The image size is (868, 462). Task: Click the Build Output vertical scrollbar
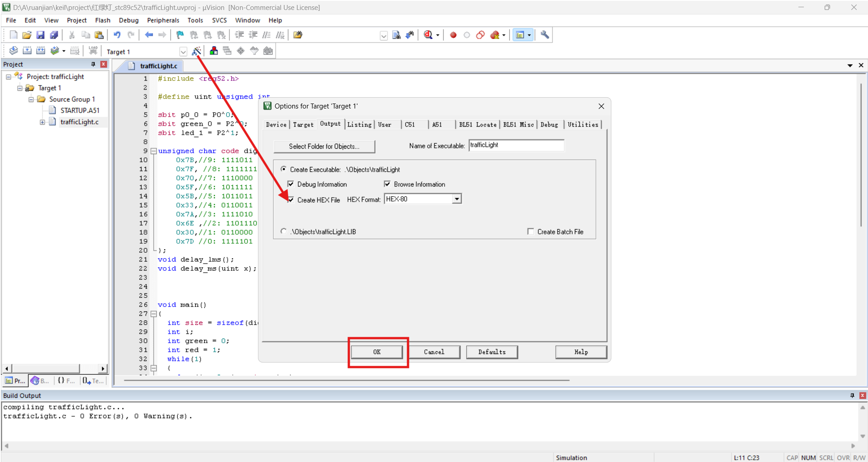pos(862,422)
